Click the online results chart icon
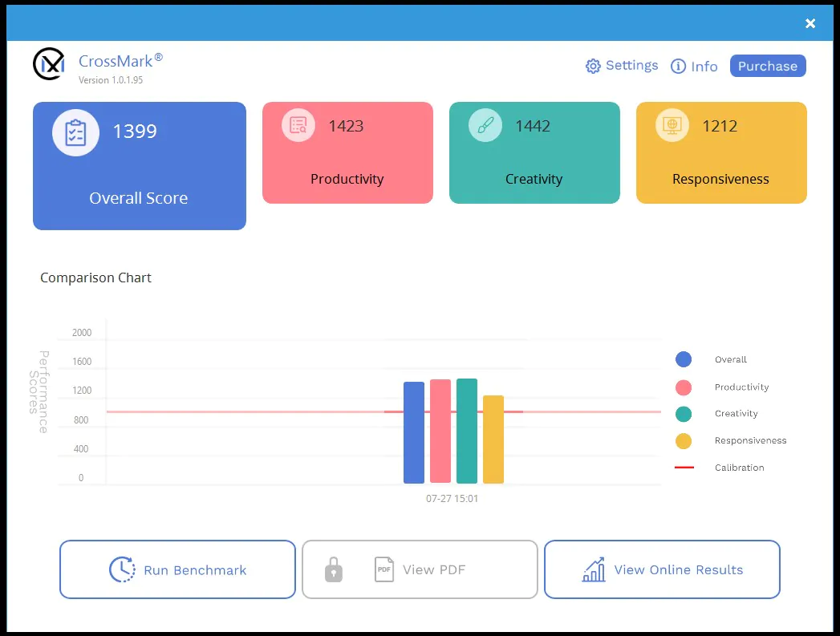The height and width of the screenshot is (636, 840). click(594, 569)
